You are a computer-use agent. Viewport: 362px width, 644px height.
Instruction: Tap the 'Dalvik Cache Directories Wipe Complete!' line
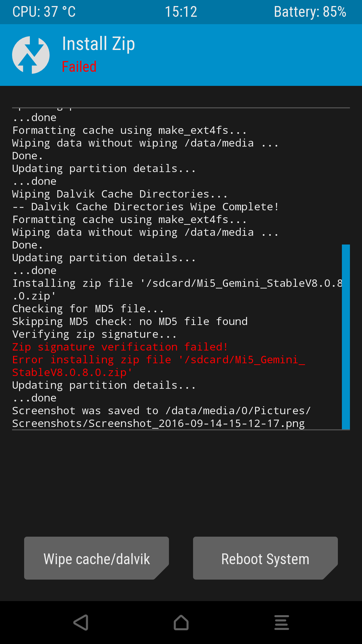click(x=145, y=207)
